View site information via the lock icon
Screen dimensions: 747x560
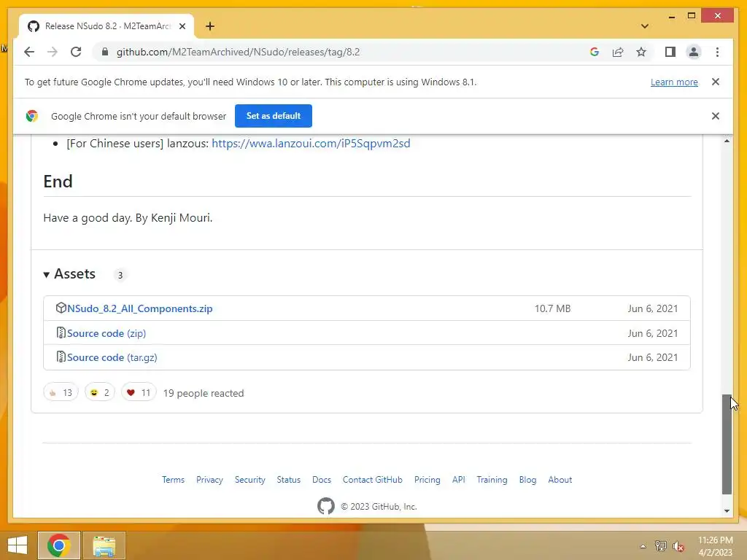(105, 52)
